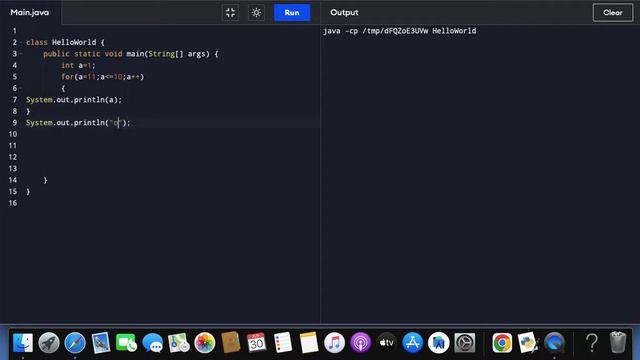Viewport: 640px width, 360px height.
Task: Launch Google Chrome from the dock
Action: (502, 342)
